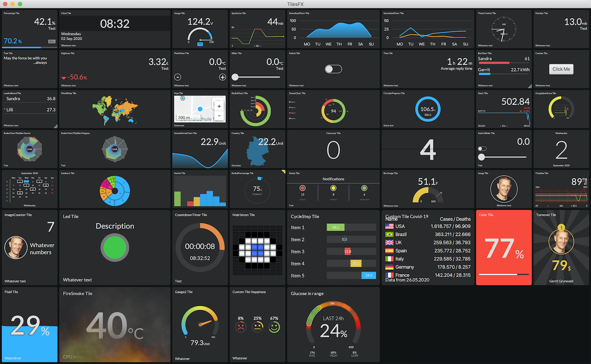Click the green information status indicator
591x364 pixels.
click(364, 188)
